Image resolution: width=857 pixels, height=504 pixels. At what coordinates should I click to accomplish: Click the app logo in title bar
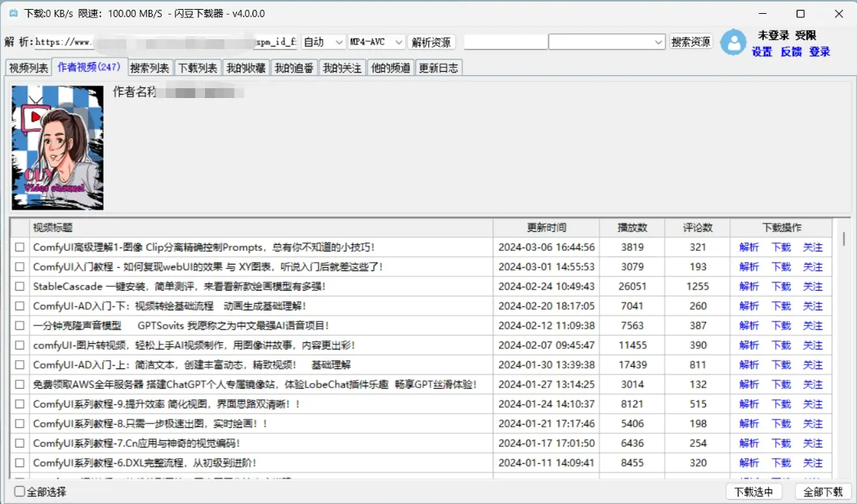tap(13, 14)
